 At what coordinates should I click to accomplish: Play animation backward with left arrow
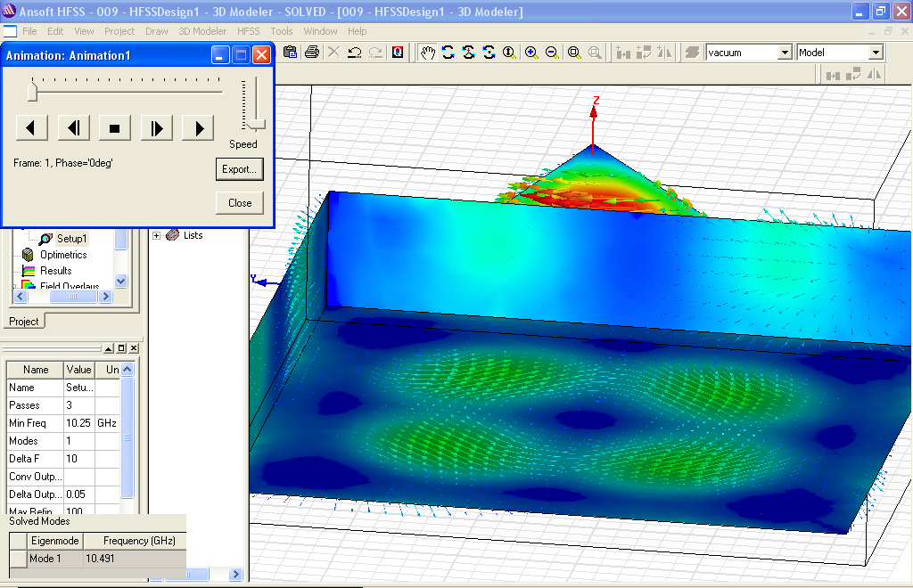click(32, 128)
